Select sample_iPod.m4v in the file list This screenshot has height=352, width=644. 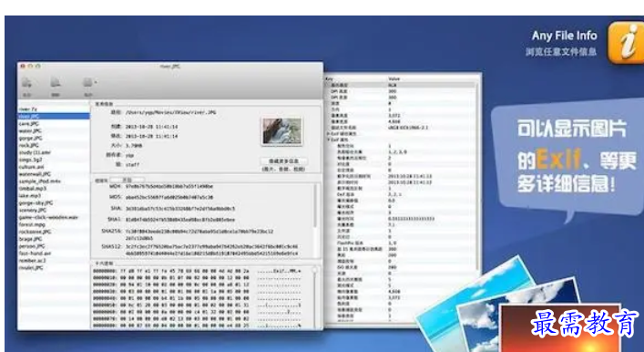[39, 181]
